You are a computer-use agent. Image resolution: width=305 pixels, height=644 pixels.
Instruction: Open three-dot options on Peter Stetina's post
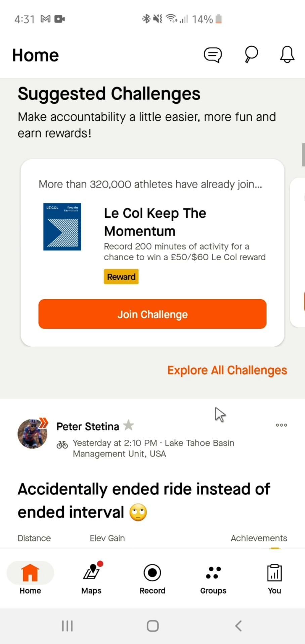[281, 425]
